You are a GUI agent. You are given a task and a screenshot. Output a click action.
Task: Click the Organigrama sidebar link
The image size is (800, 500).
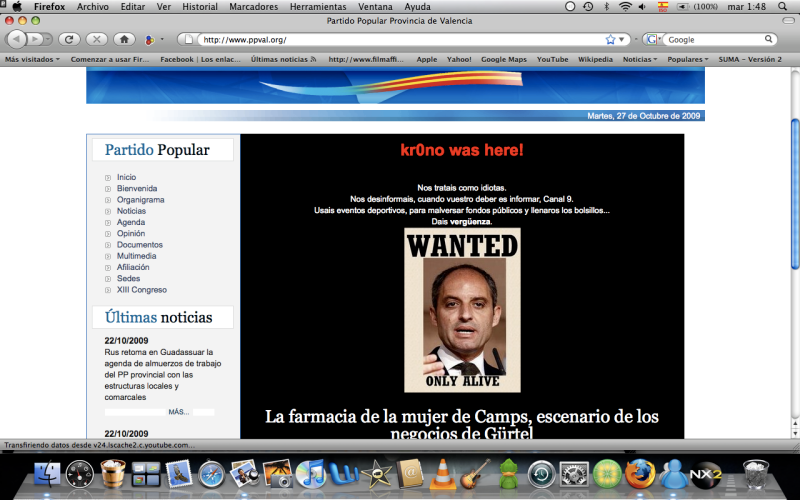point(140,199)
